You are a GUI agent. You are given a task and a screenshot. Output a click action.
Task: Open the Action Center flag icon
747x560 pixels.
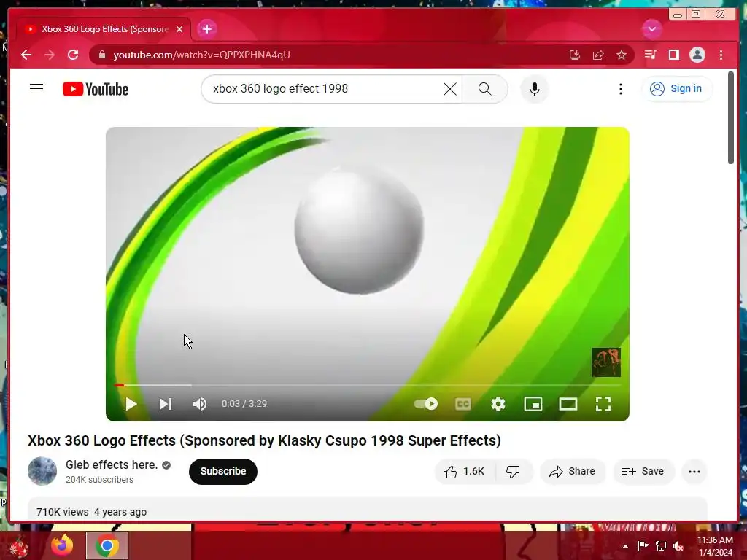(x=643, y=546)
